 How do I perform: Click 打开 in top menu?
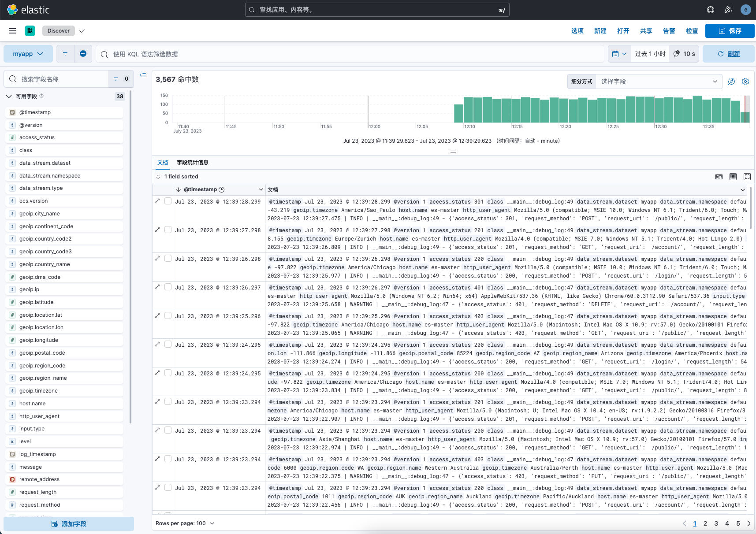[623, 31]
